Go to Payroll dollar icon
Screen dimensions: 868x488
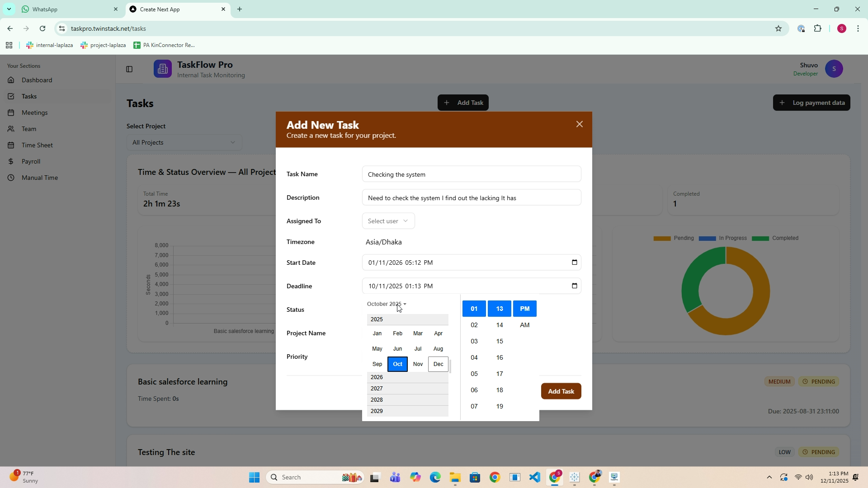click(x=11, y=161)
